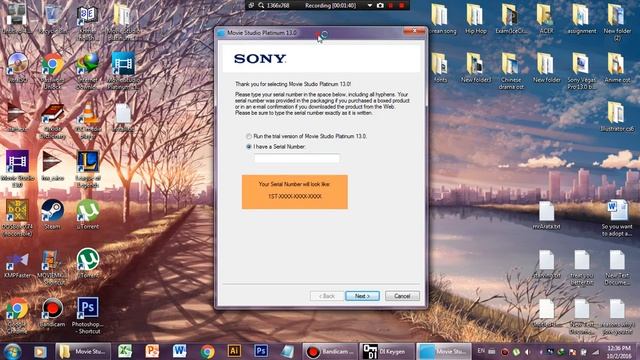Image resolution: width=640 pixels, height=360 pixels.
Task: Focus the serial number input field
Action: pyautogui.click(x=297, y=158)
